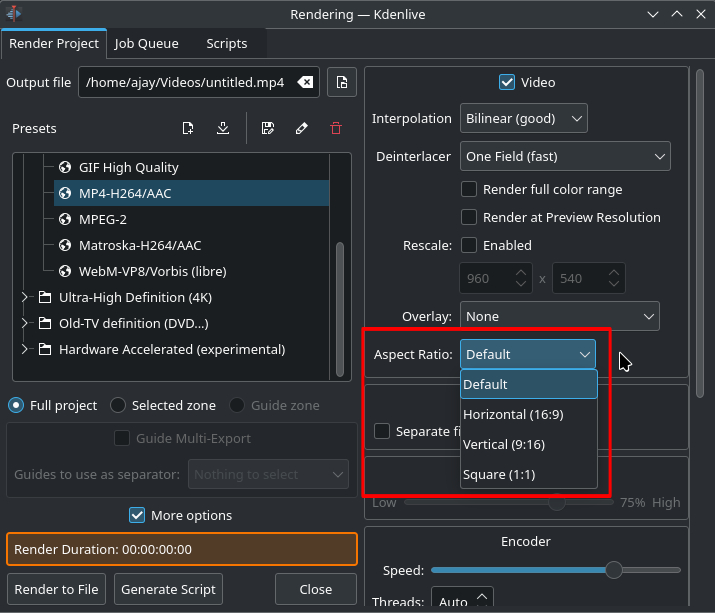Choose Horizontal (16:9) aspect ratio
715x613 pixels.
pyautogui.click(x=528, y=414)
